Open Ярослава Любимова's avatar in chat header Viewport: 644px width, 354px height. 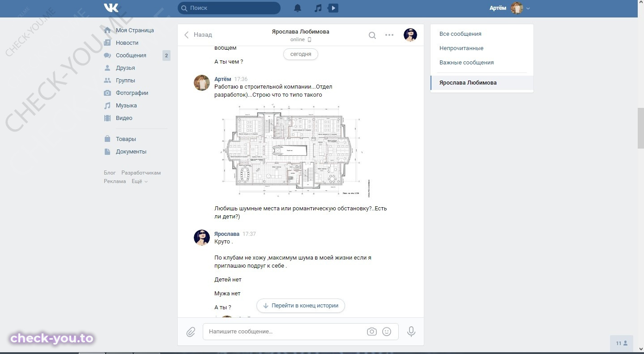(x=410, y=35)
